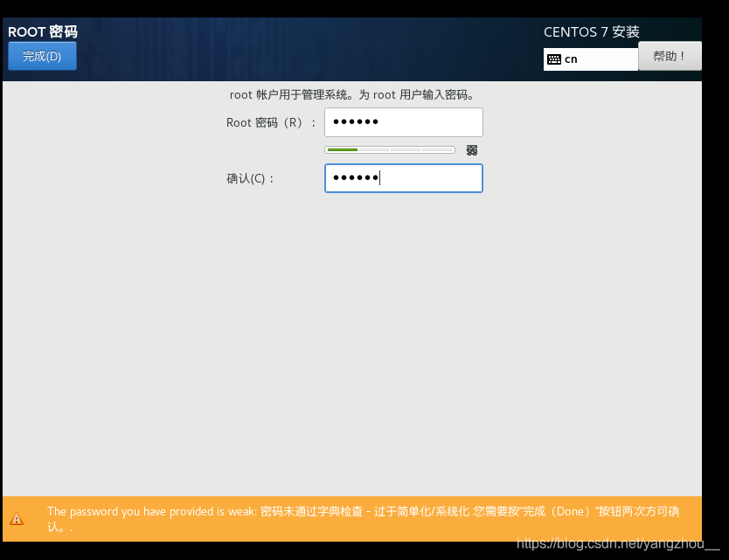Click the 确认(C) field label
The height and width of the screenshot is (560, 729).
(250, 178)
